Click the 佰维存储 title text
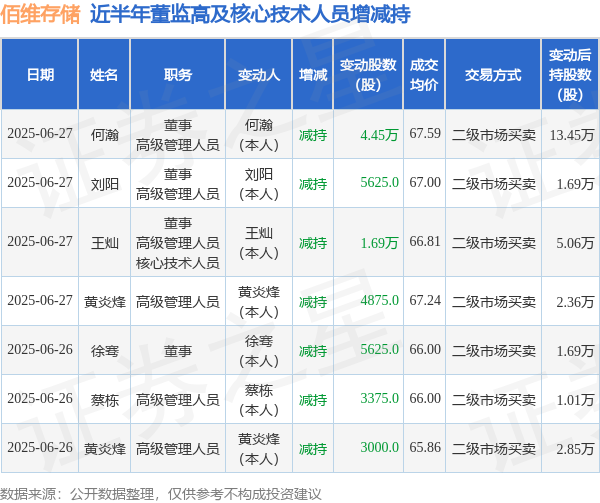The width and height of the screenshot is (600, 503). pyautogui.click(x=40, y=15)
